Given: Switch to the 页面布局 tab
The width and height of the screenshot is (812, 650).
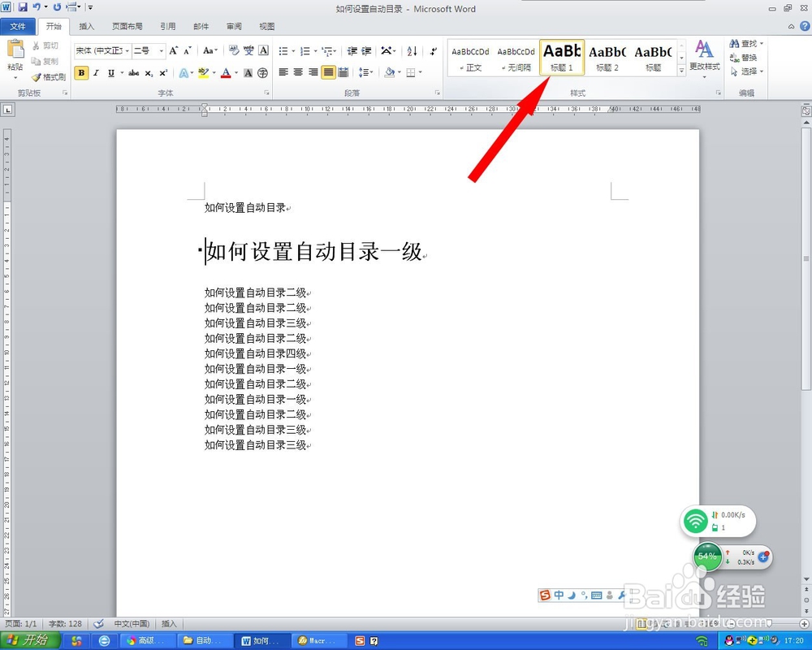Looking at the screenshot, I should [127, 26].
